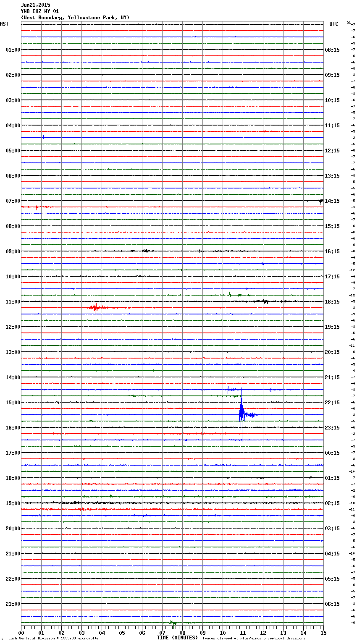Viewport: 357px width, 644px height.
Task: Click the green event on the final 23:45 trace
Action: [173, 623]
